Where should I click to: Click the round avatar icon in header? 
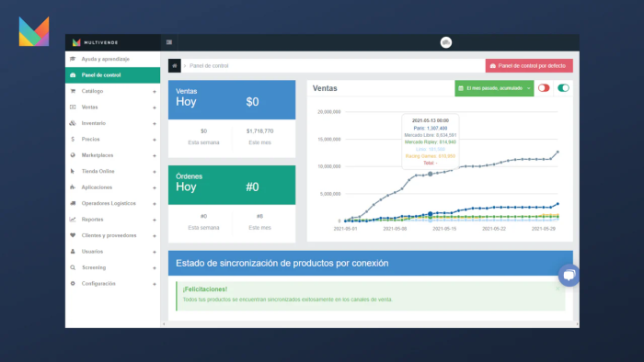446,42
